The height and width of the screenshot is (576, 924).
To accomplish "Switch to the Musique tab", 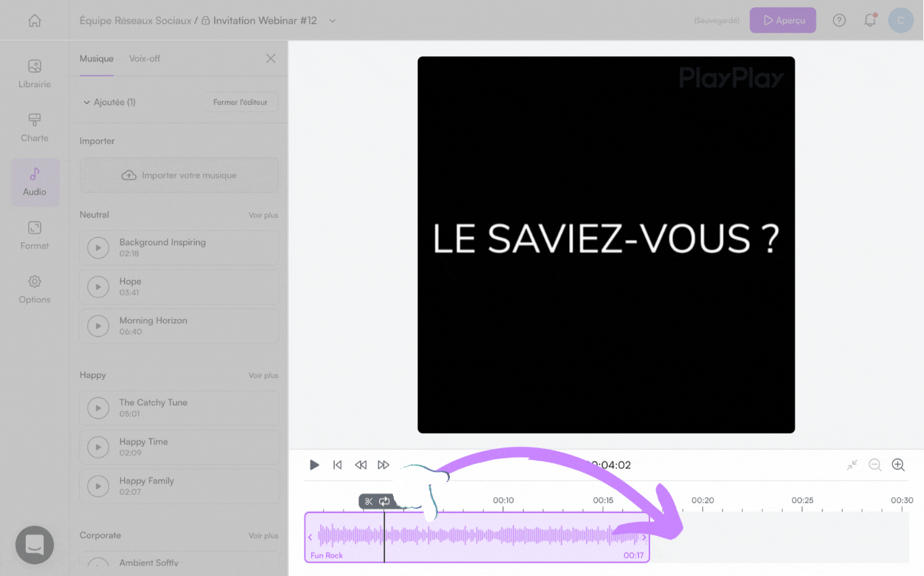I will [x=97, y=59].
